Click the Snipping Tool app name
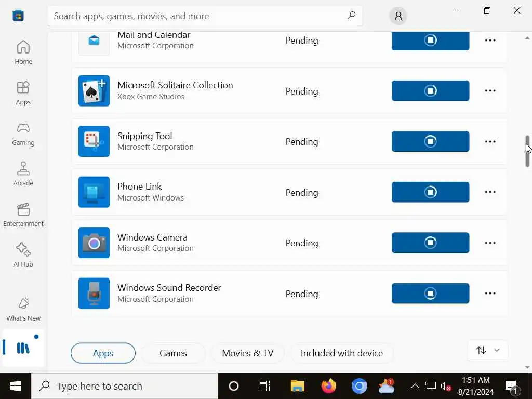Screen dimensions: 532x399 pos(144,136)
